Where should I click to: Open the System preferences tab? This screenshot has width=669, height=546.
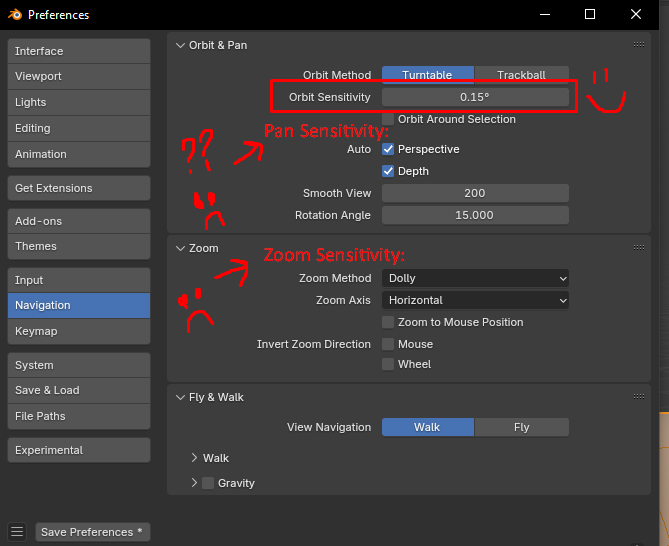pyautogui.click(x=79, y=365)
